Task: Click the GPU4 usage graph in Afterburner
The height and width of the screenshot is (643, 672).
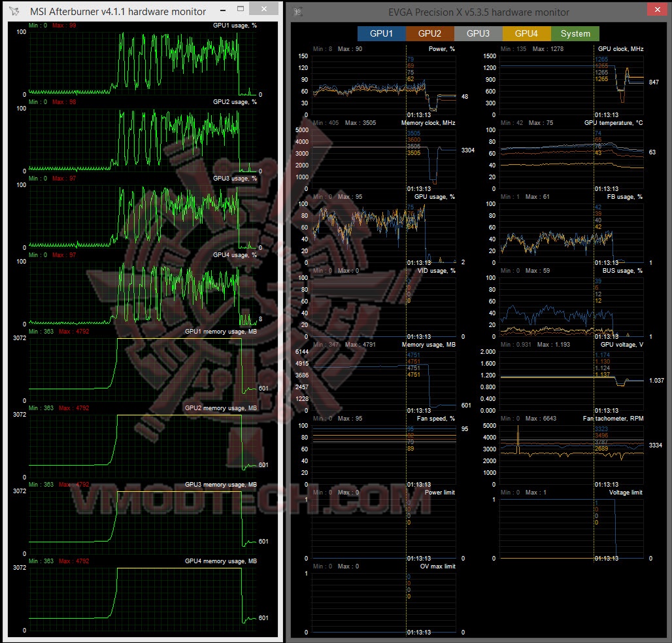Action: [x=143, y=292]
